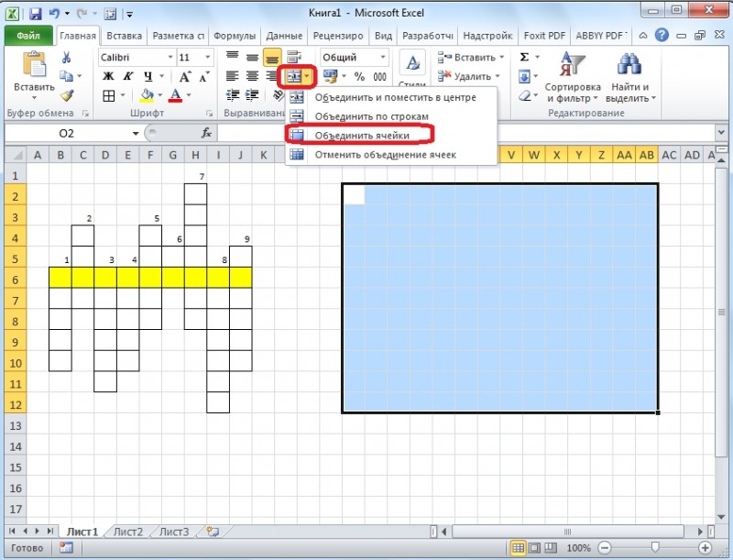Click the increase indent icon
This screenshot has height=560, width=733.
point(252,95)
